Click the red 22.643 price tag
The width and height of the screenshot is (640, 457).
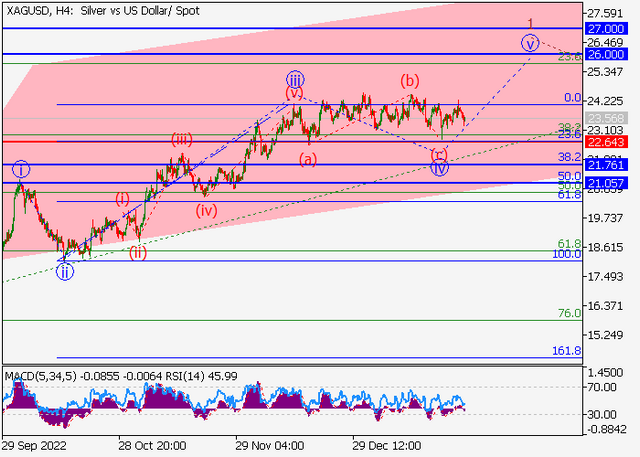tap(606, 142)
